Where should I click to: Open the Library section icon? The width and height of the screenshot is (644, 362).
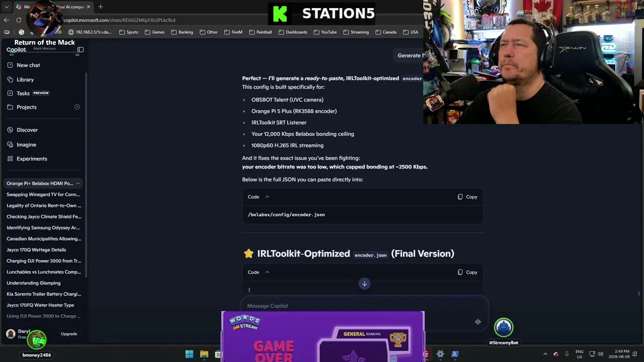(x=10, y=79)
